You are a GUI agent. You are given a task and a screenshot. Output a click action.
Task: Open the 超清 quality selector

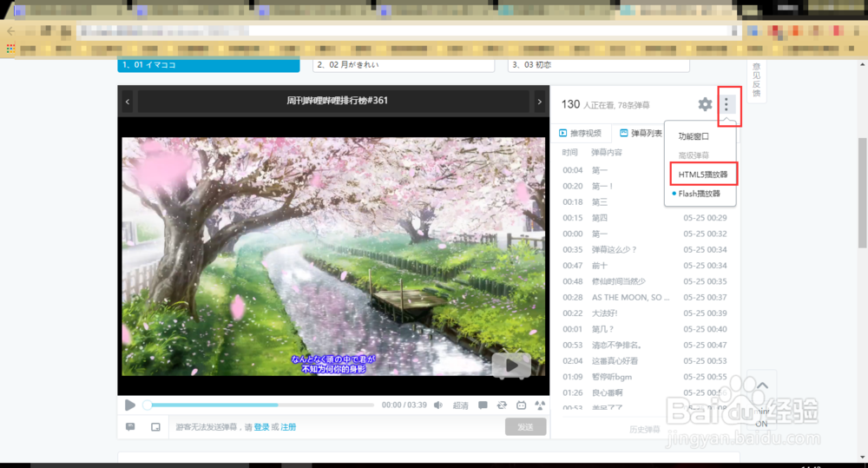(x=460, y=405)
